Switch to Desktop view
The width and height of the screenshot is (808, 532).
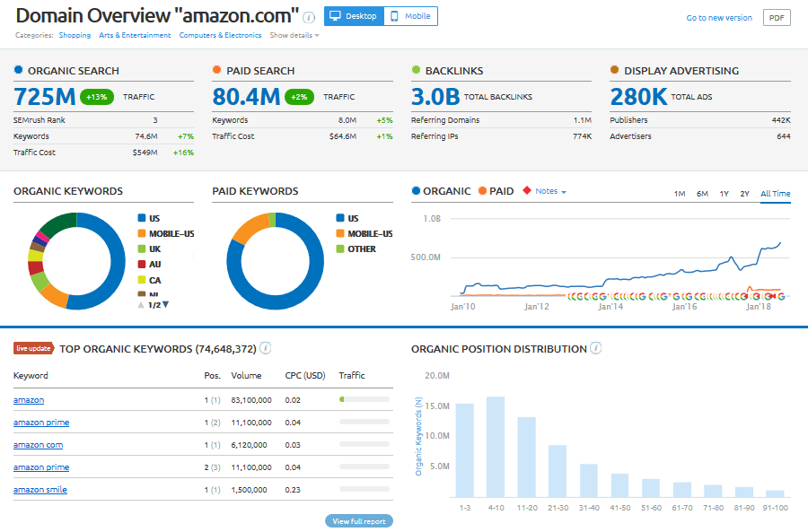(x=354, y=16)
